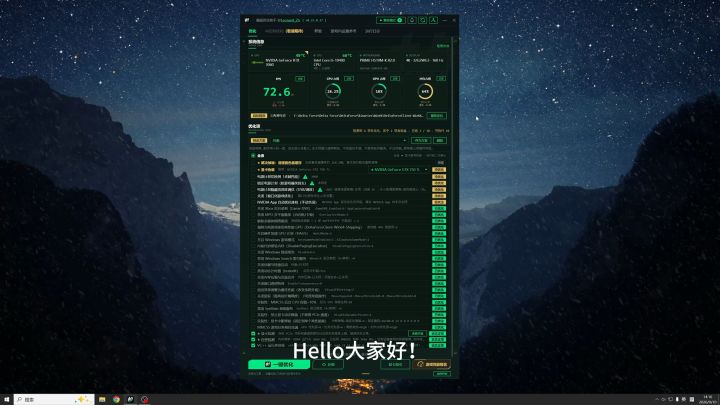Open File Explorer from the taskbar

click(102, 399)
